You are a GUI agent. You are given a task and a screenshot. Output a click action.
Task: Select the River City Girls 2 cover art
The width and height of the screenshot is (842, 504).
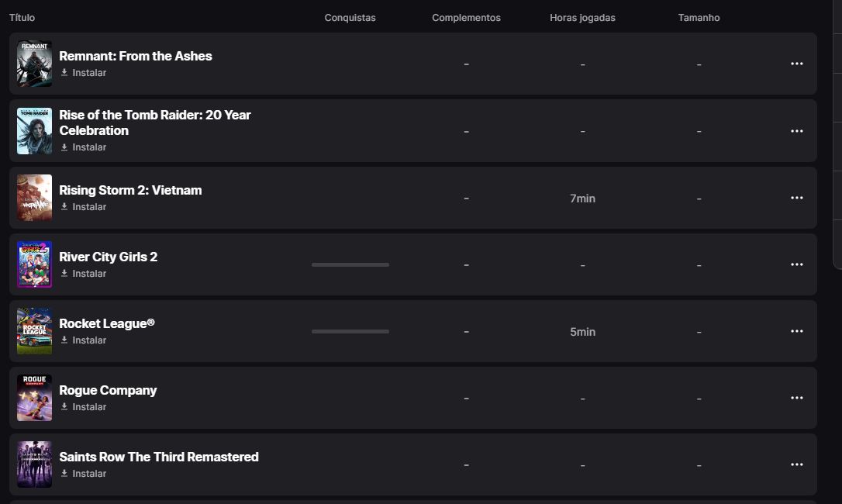click(34, 264)
